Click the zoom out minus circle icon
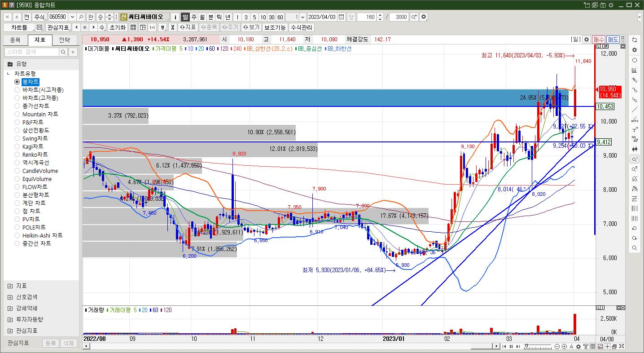The height and width of the screenshot is (353, 644). click(x=557, y=346)
